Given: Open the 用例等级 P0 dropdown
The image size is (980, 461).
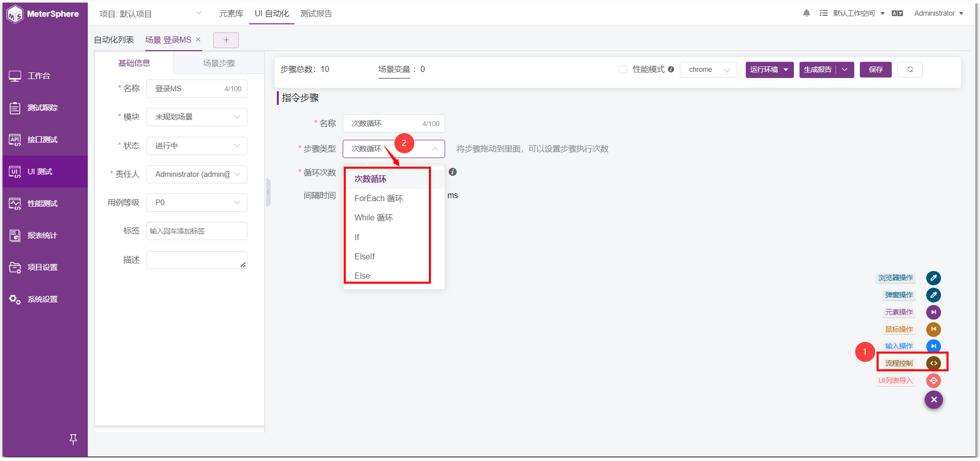Looking at the screenshot, I should tap(197, 203).
